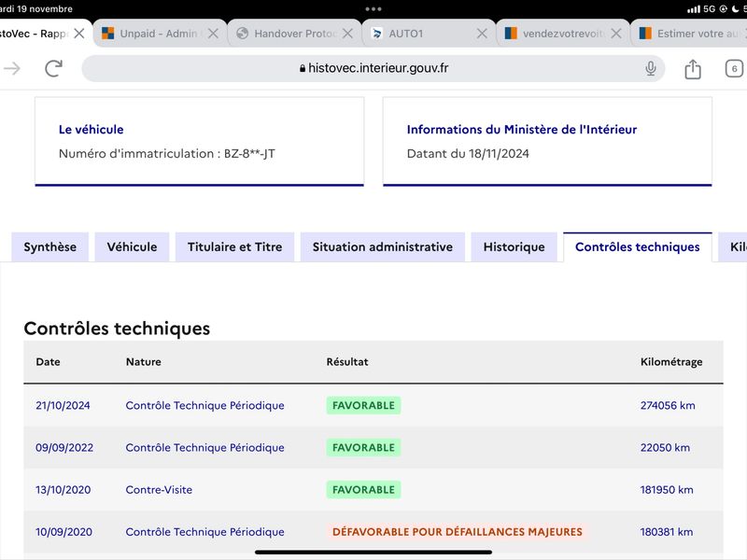Tap the microphone icon in address bar
Image resolution: width=747 pixels, height=560 pixels.
pyautogui.click(x=650, y=68)
